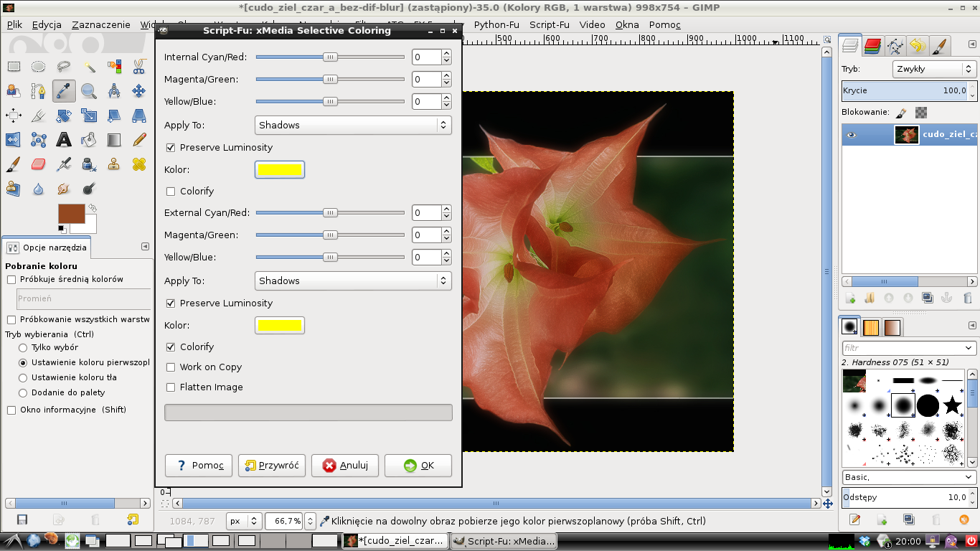This screenshot has height=551, width=980.
Task: Select the Scissors select tool
Action: point(139,67)
